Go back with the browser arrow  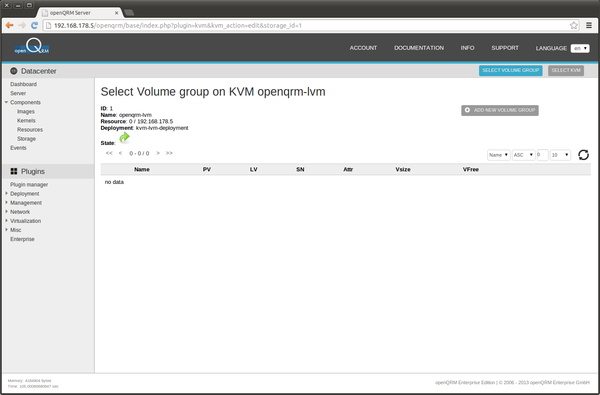pyautogui.click(x=10, y=26)
